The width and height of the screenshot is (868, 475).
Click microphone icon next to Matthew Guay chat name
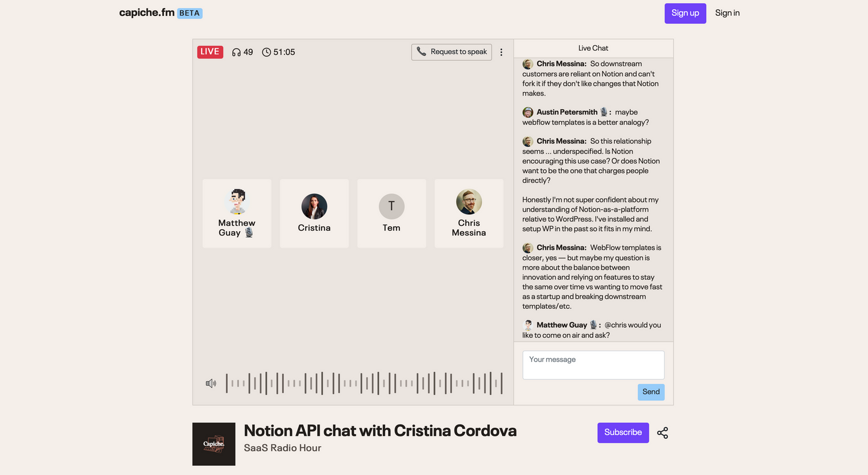point(593,325)
